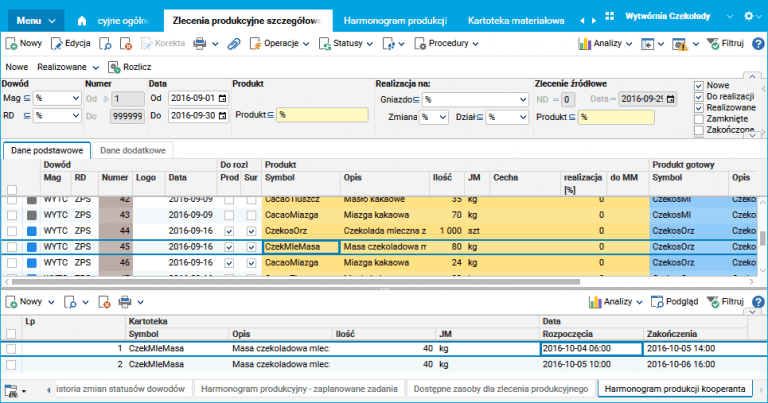
Task: Select the checkbox for schedule line 1
Action: coord(11,349)
